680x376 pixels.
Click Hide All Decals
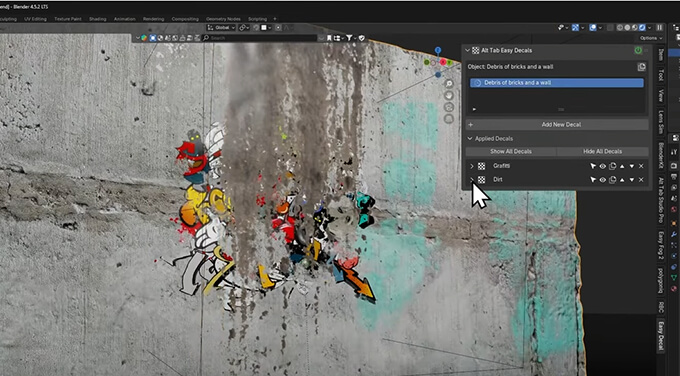pos(603,151)
